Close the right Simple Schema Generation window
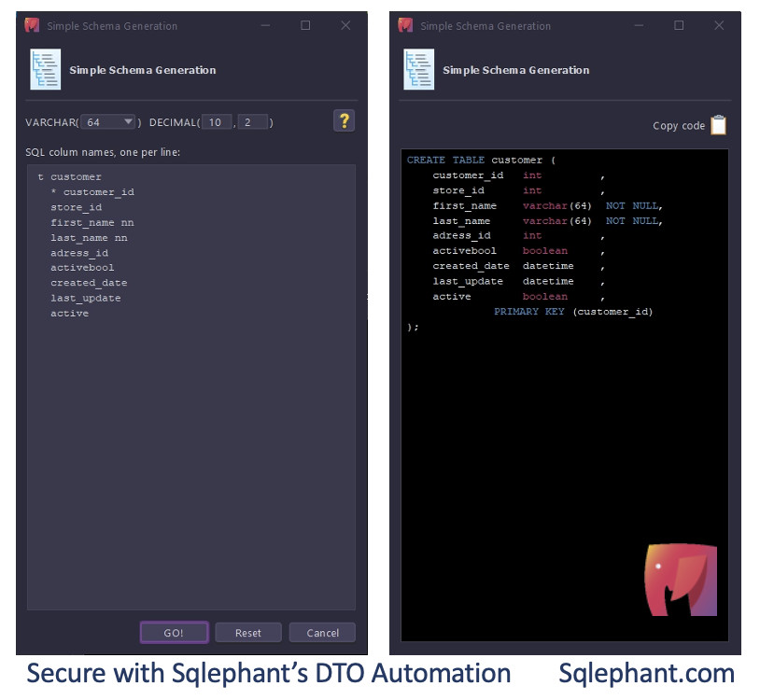The image size is (760, 700). click(719, 25)
